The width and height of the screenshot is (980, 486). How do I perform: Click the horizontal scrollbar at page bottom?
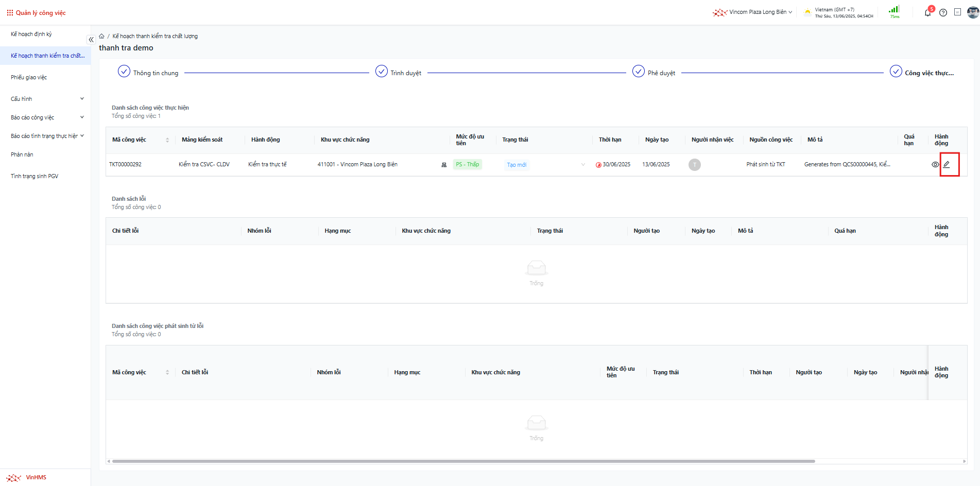pos(463,461)
